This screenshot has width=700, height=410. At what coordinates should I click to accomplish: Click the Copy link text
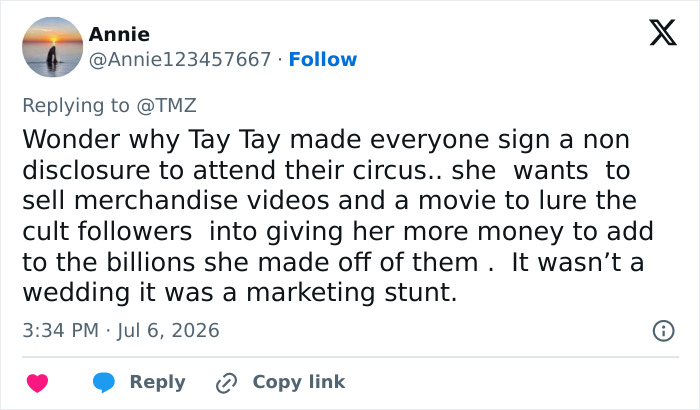(299, 382)
